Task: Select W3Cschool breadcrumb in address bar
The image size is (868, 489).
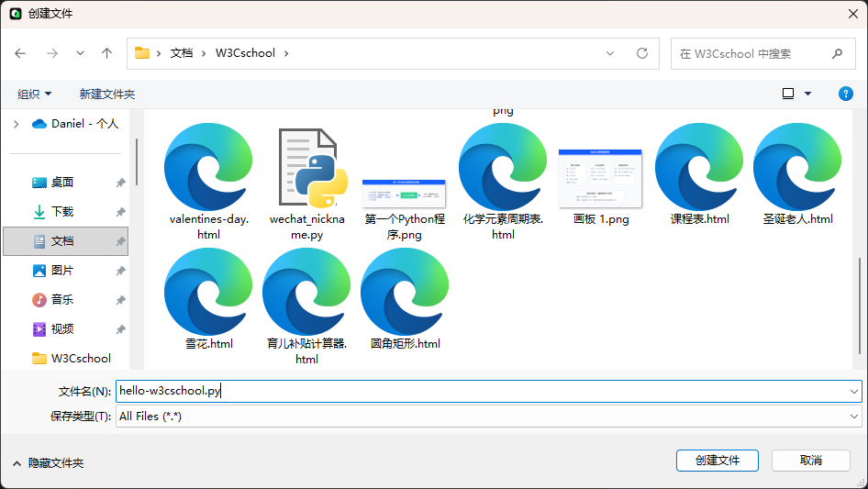Action: (x=245, y=53)
